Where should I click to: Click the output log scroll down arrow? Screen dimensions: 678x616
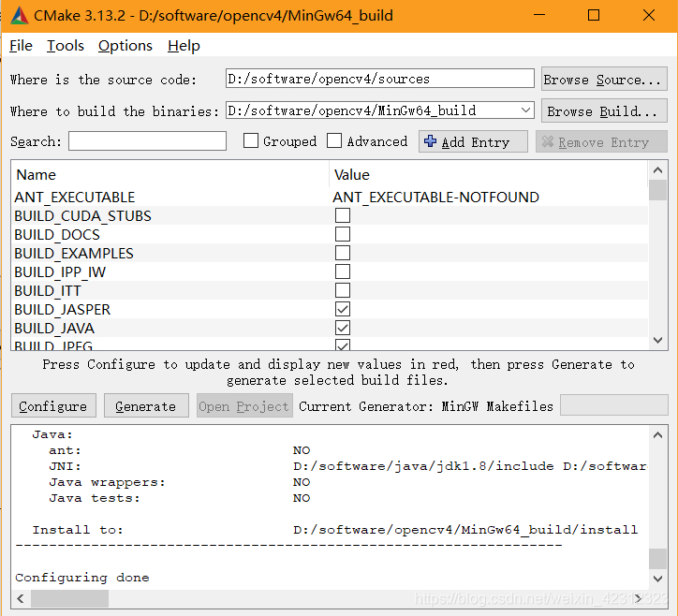(657, 579)
